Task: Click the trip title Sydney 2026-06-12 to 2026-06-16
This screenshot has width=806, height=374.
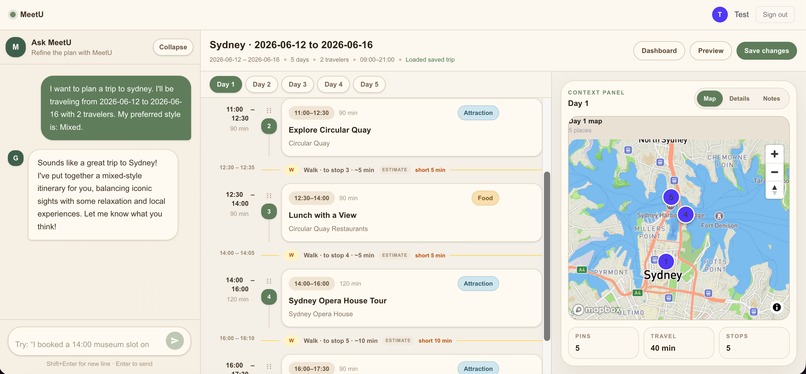Action: tap(291, 45)
